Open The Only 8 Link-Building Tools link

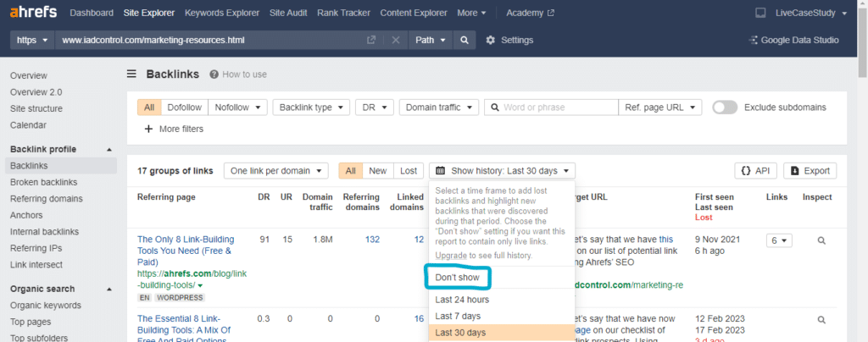(186, 251)
